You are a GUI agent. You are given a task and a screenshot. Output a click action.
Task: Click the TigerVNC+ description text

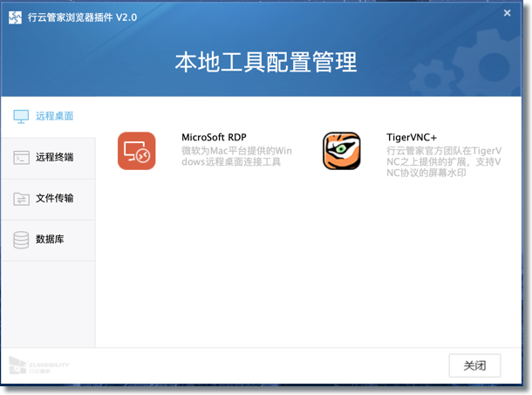443,163
